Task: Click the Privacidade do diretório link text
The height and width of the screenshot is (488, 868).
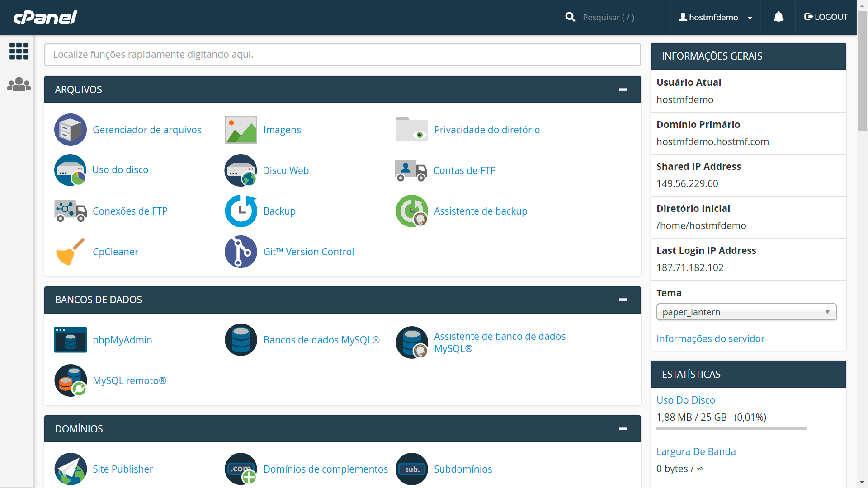Action: click(487, 130)
